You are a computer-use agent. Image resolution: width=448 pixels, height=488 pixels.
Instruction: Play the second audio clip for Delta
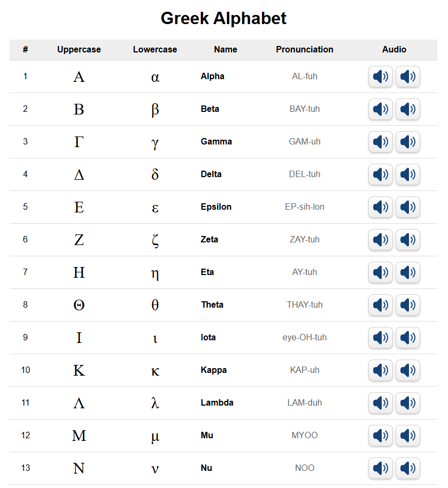tap(407, 174)
